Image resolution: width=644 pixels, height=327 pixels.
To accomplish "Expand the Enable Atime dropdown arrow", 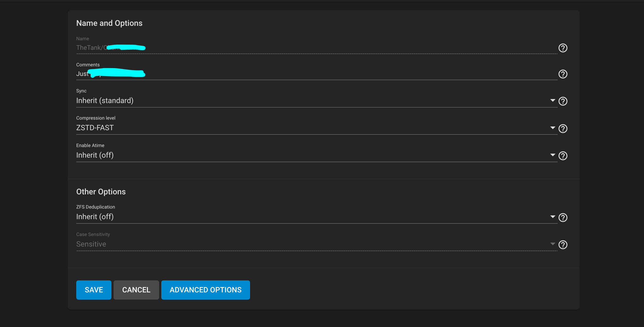I will 553,155.
